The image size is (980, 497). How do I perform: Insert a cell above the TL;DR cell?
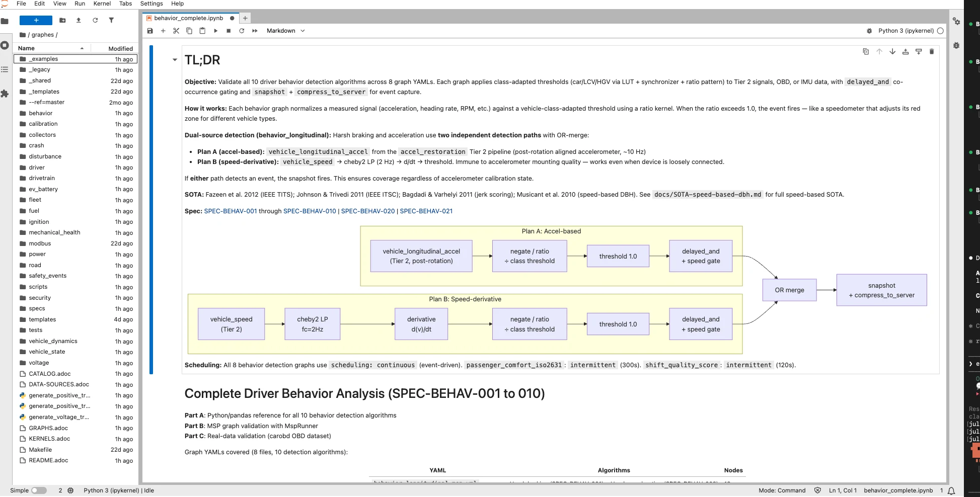point(906,51)
